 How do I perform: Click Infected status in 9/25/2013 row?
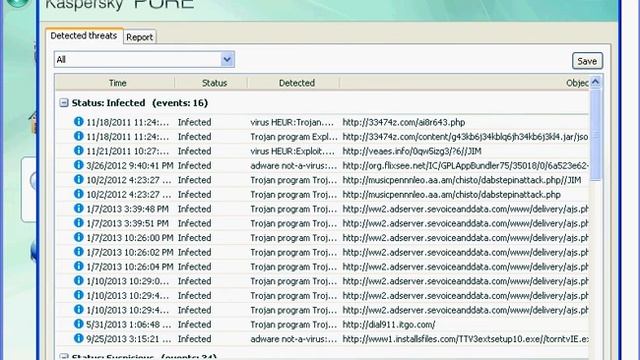point(194,339)
